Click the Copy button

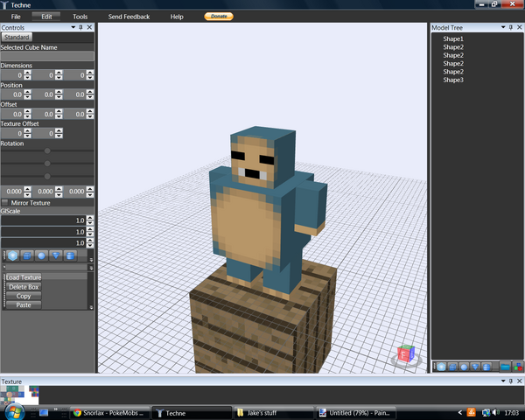tap(24, 296)
